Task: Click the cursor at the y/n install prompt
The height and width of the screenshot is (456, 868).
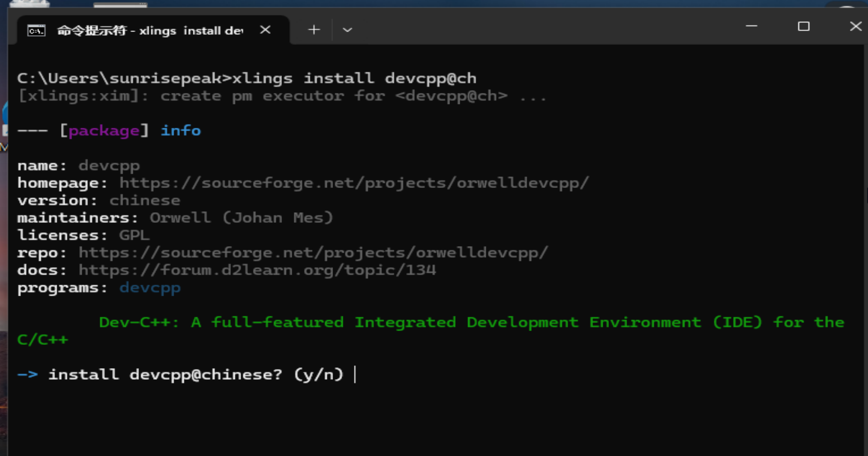Action: click(354, 374)
